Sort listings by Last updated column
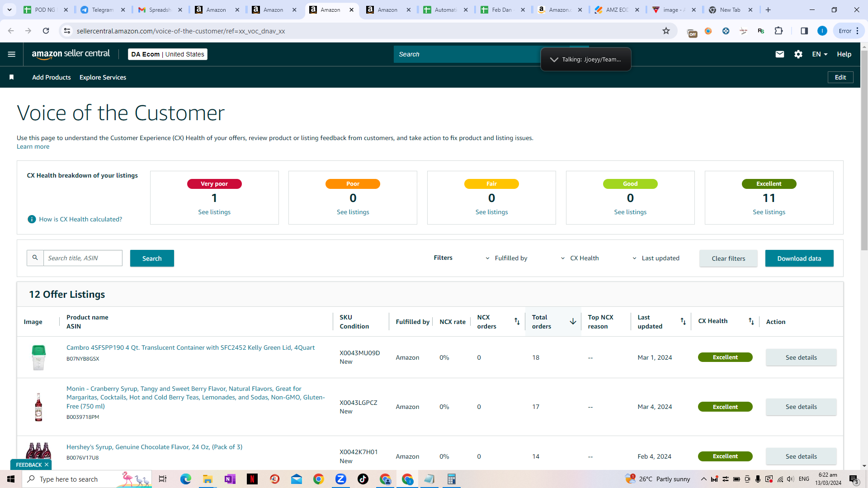Viewport: 868px width, 488px height. click(683, 321)
